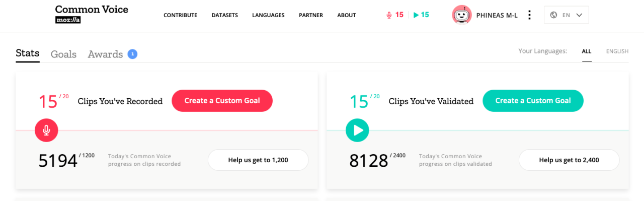Open the Awards tab
Image resolution: width=644 pixels, height=201 pixels.
(105, 54)
